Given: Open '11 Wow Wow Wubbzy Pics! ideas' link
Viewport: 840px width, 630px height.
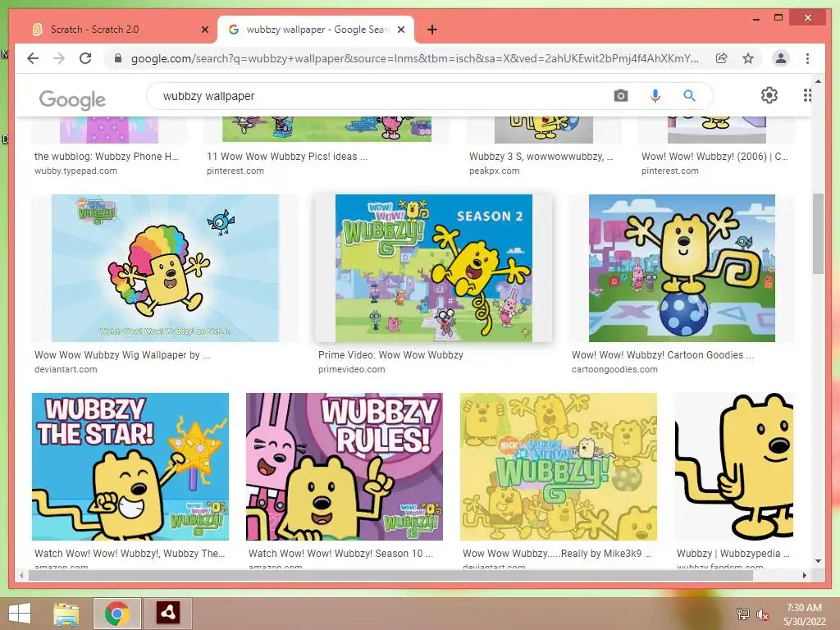Looking at the screenshot, I should pyautogui.click(x=287, y=157).
